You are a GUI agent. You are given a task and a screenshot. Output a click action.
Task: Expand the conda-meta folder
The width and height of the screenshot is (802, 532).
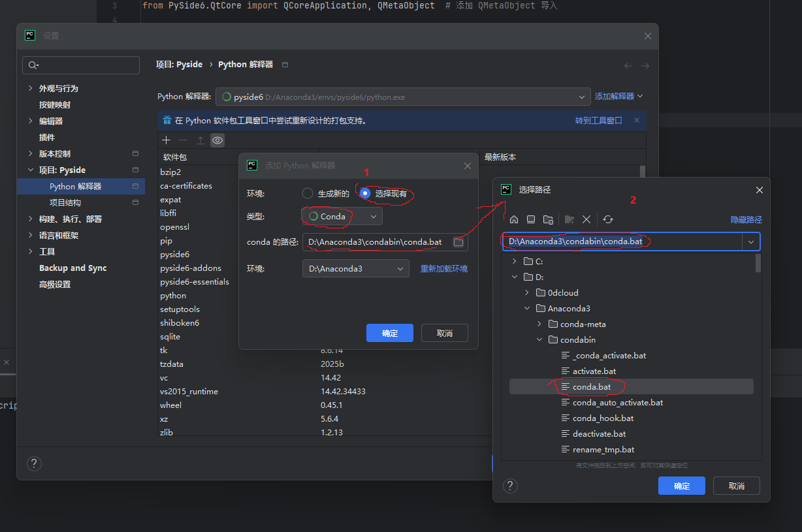[539, 324]
